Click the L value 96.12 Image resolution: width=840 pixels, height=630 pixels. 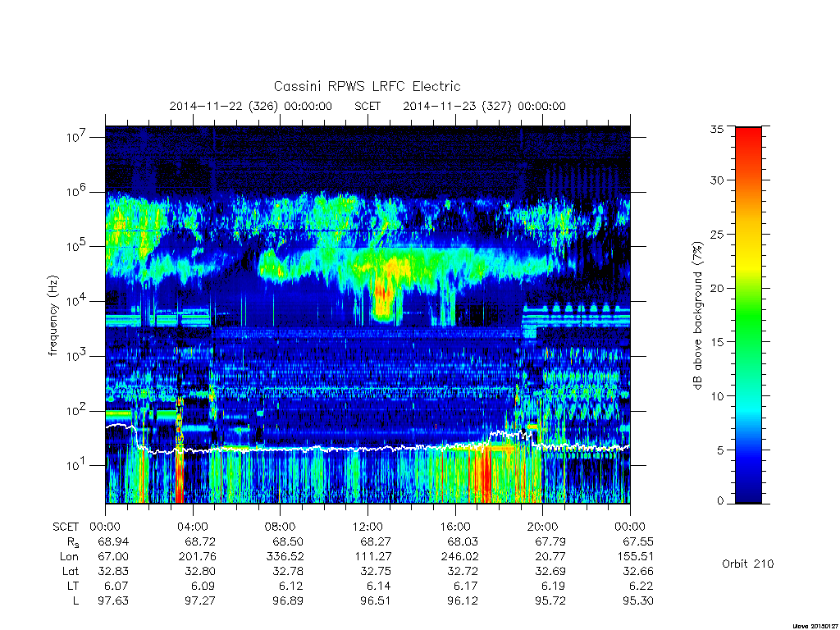point(463,601)
